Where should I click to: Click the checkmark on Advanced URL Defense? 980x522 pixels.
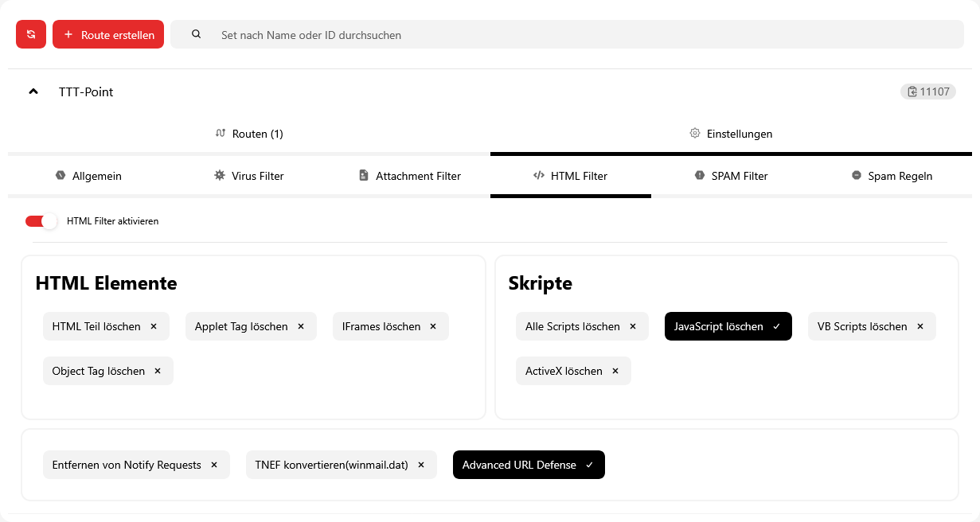(x=589, y=465)
